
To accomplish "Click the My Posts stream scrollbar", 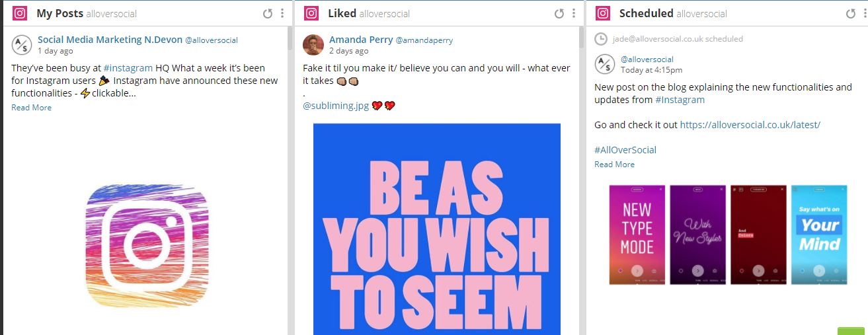I will point(290,40).
